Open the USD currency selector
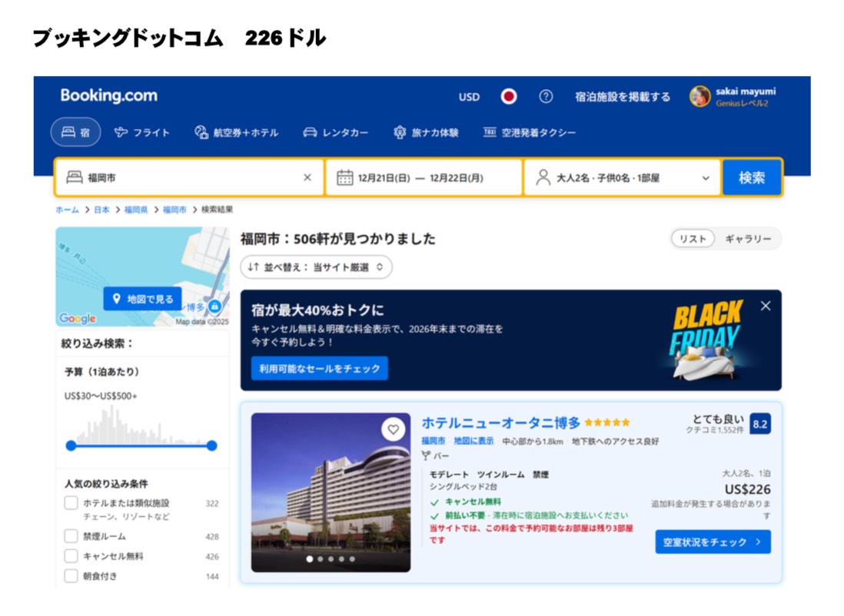Viewport: 844px width, 616px height. (x=469, y=97)
